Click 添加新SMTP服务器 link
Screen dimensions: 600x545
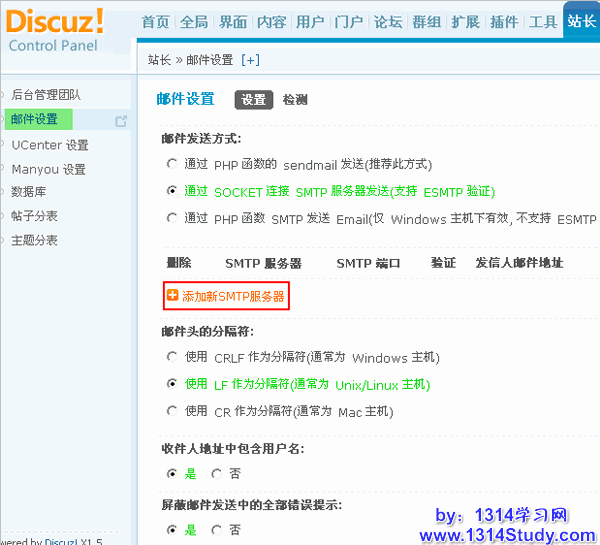click(x=233, y=297)
